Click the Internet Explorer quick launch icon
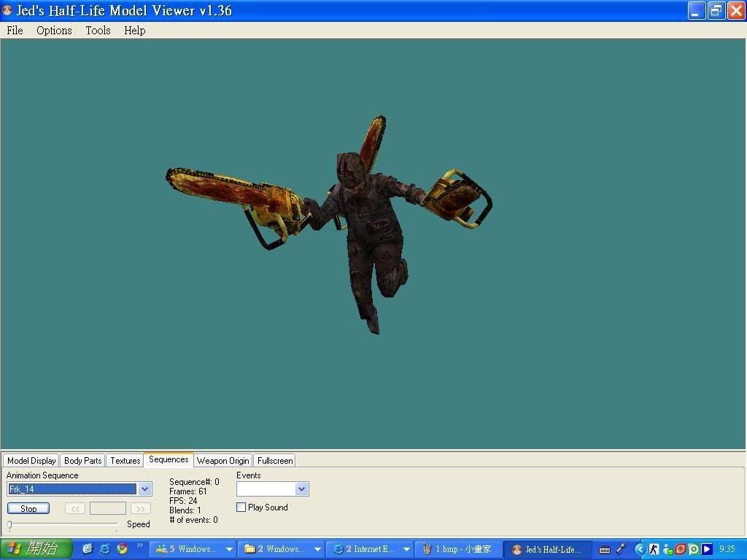Viewport: 747px width, 560px height. (105, 549)
